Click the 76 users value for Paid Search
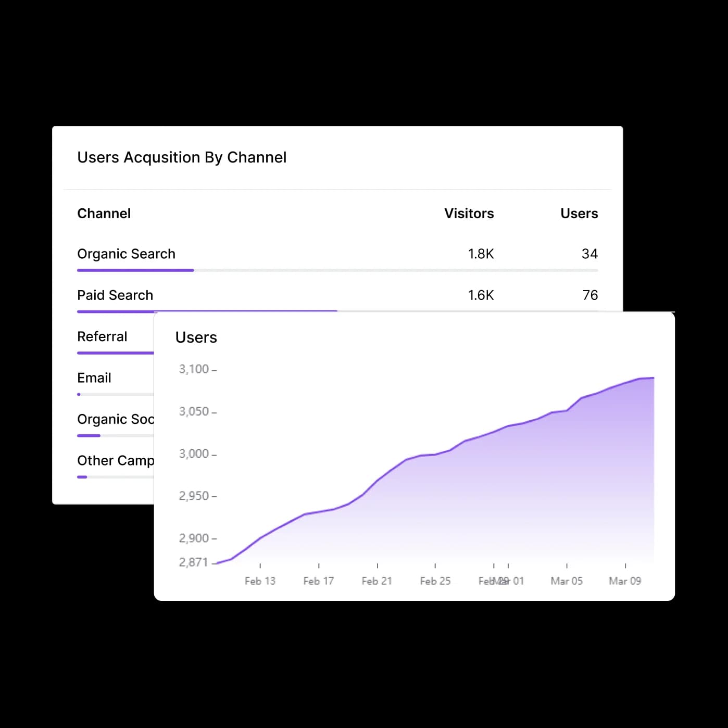The image size is (728, 728). [x=589, y=295]
